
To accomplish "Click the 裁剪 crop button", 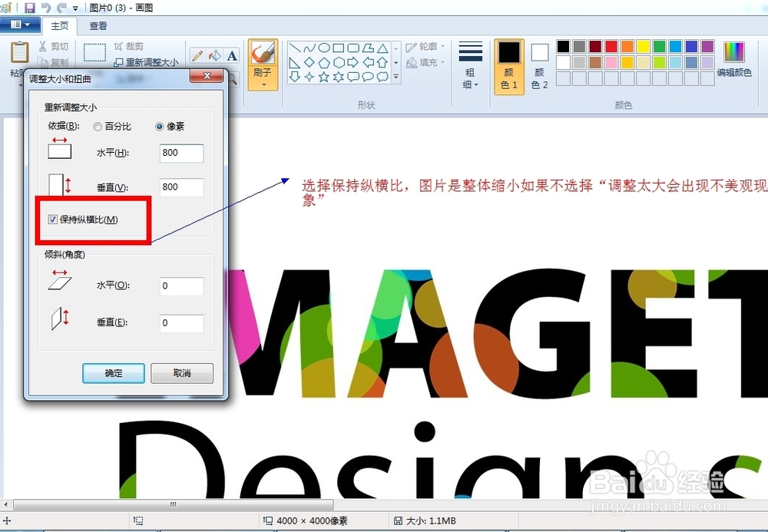I will [129, 47].
